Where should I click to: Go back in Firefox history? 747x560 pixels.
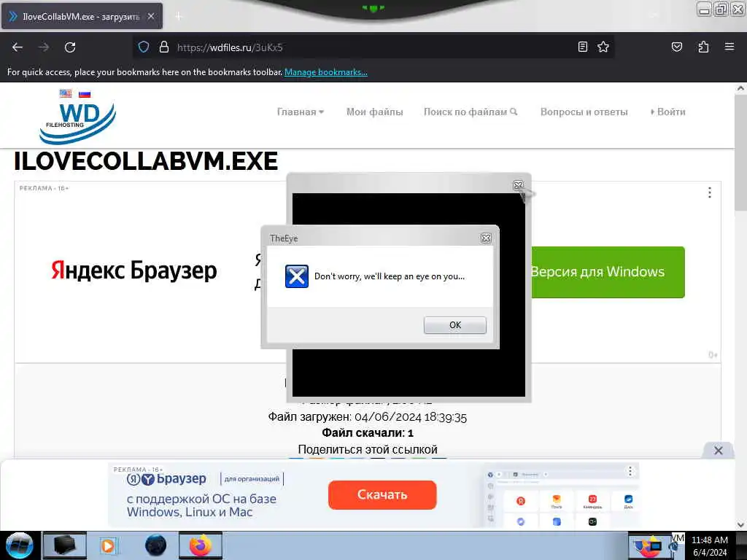[18, 47]
